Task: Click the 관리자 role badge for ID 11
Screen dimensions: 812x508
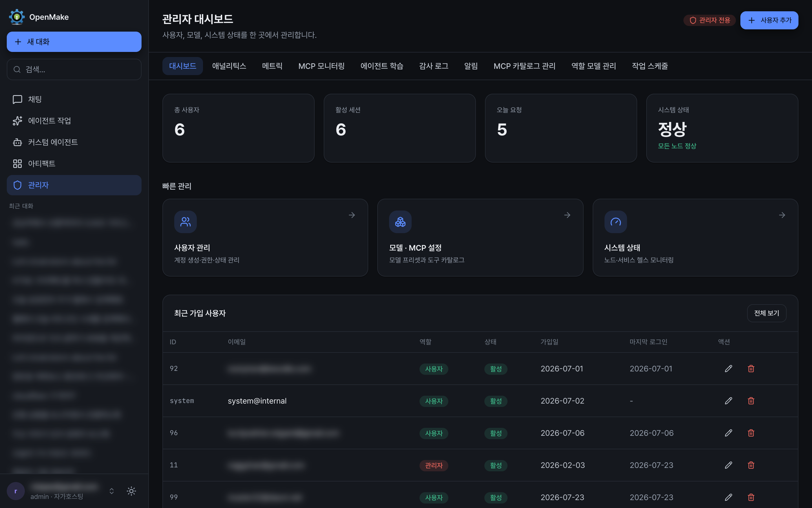Action: pyautogui.click(x=434, y=465)
